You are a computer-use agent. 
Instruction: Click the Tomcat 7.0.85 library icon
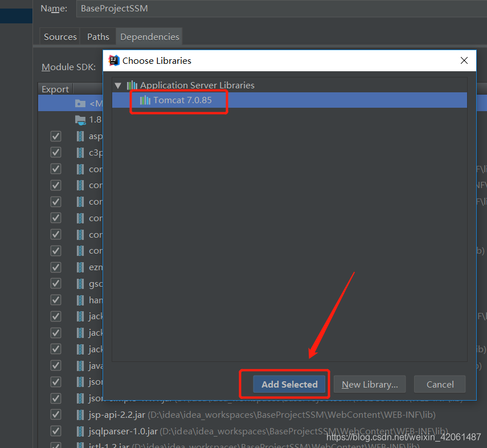point(145,100)
